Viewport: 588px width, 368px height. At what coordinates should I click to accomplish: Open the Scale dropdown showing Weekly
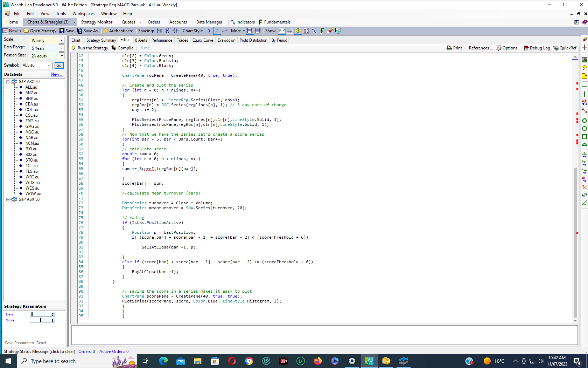[62, 40]
